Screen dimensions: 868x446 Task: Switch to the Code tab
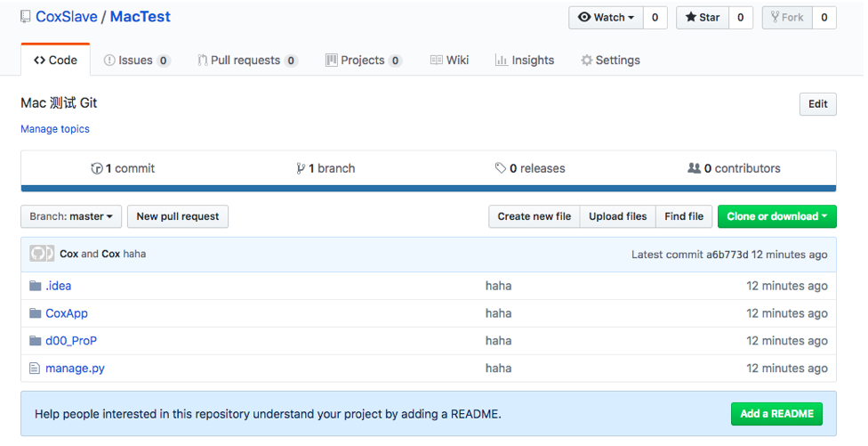pos(55,60)
